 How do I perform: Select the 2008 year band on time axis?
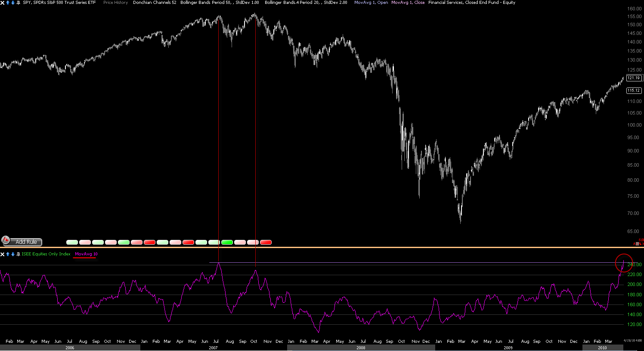(361, 348)
